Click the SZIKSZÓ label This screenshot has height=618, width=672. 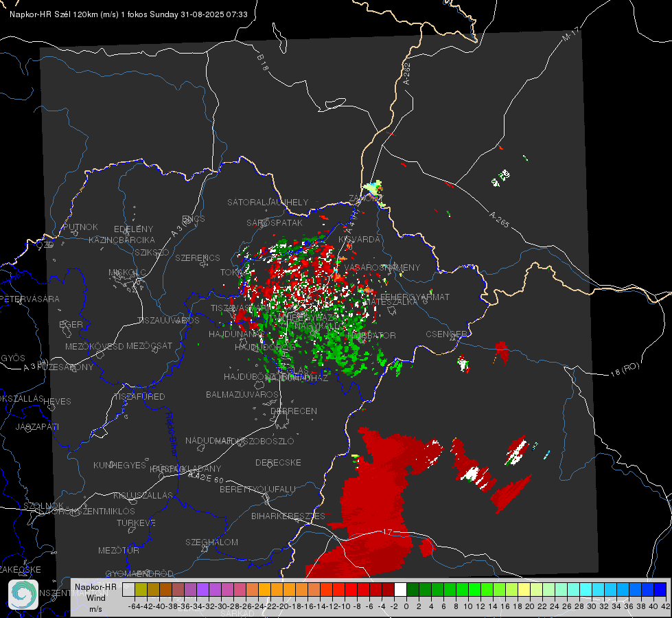[x=152, y=252]
